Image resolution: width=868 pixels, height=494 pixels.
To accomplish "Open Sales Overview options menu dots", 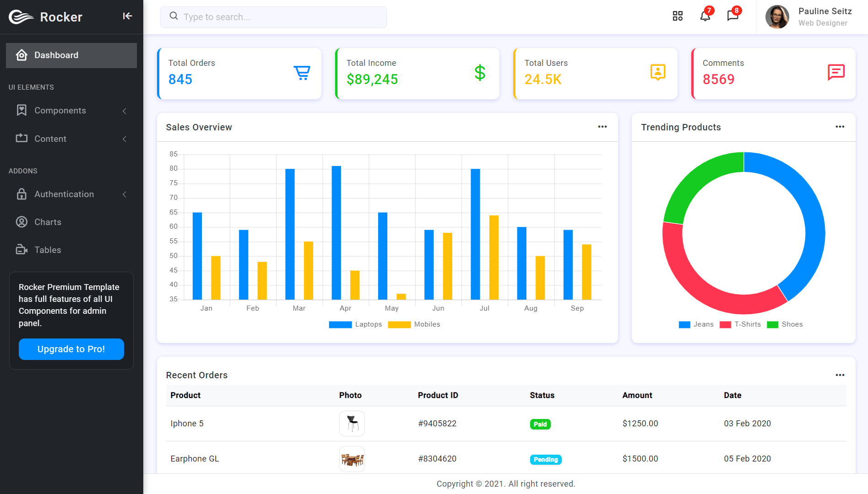I will (602, 127).
